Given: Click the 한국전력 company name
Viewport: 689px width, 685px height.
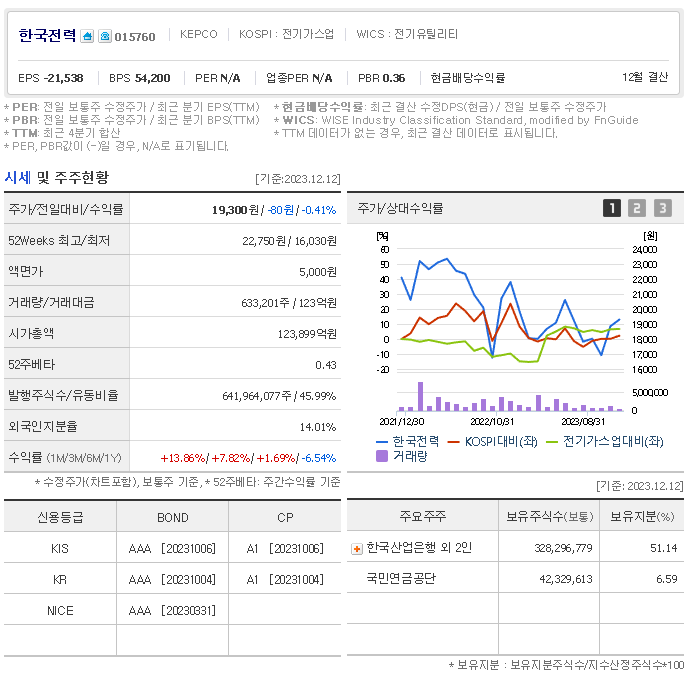Looking at the screenshot, I should click(x=47, y=35).
